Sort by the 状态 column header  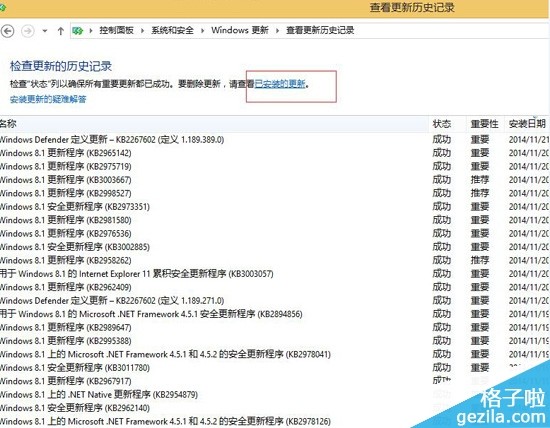click(x=448, y=124)
